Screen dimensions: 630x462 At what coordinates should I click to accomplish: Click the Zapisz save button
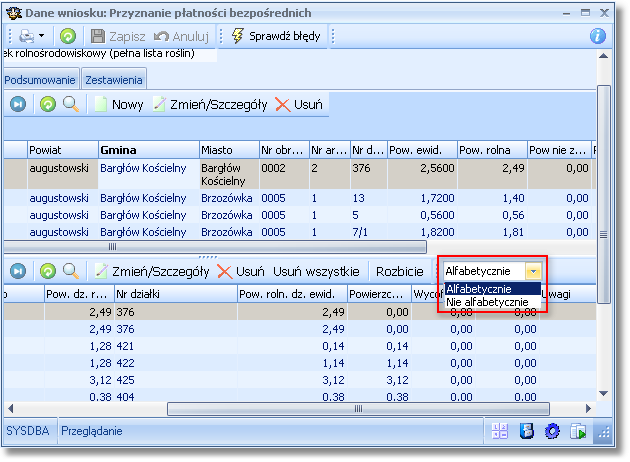tap(118, 36)
